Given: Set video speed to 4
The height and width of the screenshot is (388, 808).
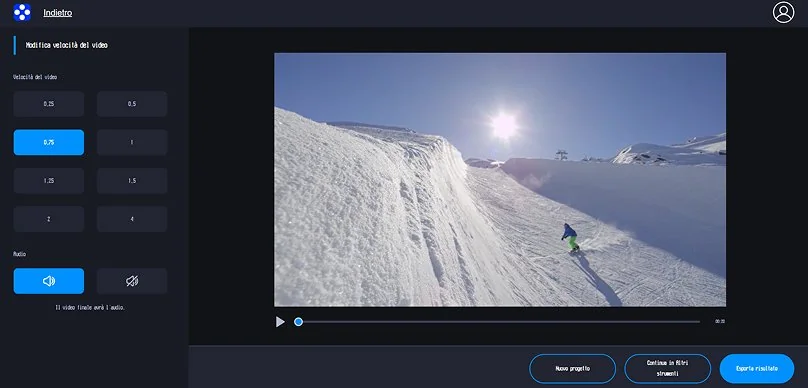Looking at the screenshot, I should click(132, 219).
